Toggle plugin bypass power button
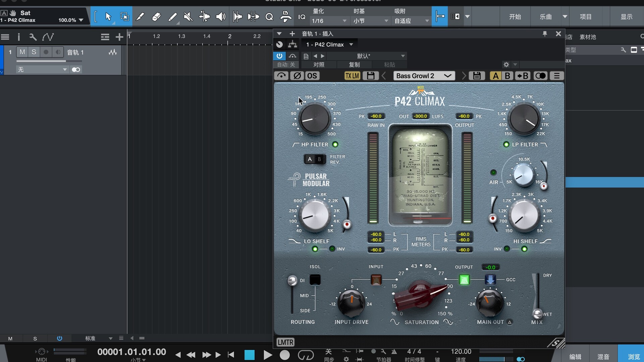Screen dimensions: 644x362 coord(279,56)
